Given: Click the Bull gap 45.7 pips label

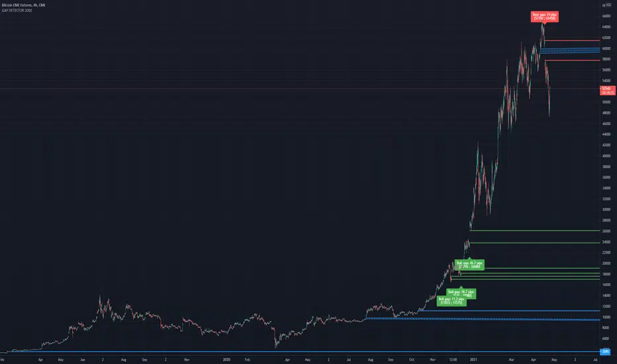Looking at the screenshot, I should click(469, 265).
